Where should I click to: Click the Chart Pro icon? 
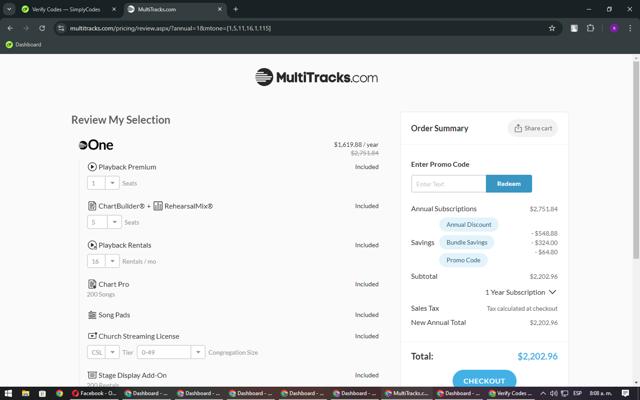(x=92, y=284)
